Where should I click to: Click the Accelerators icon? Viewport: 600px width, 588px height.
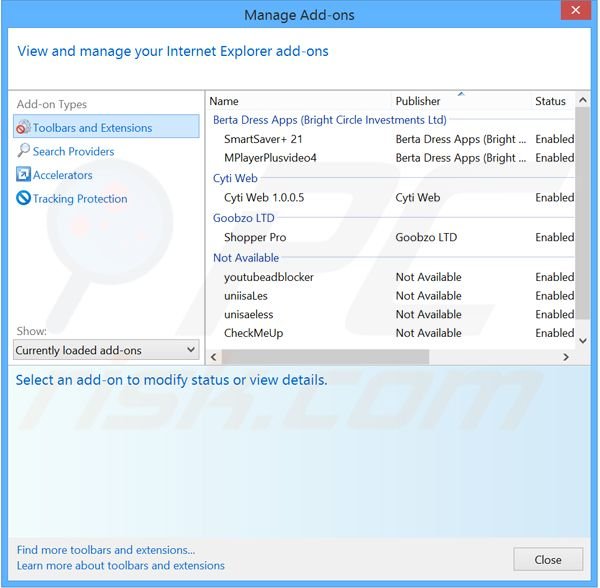tap(24, 175)
